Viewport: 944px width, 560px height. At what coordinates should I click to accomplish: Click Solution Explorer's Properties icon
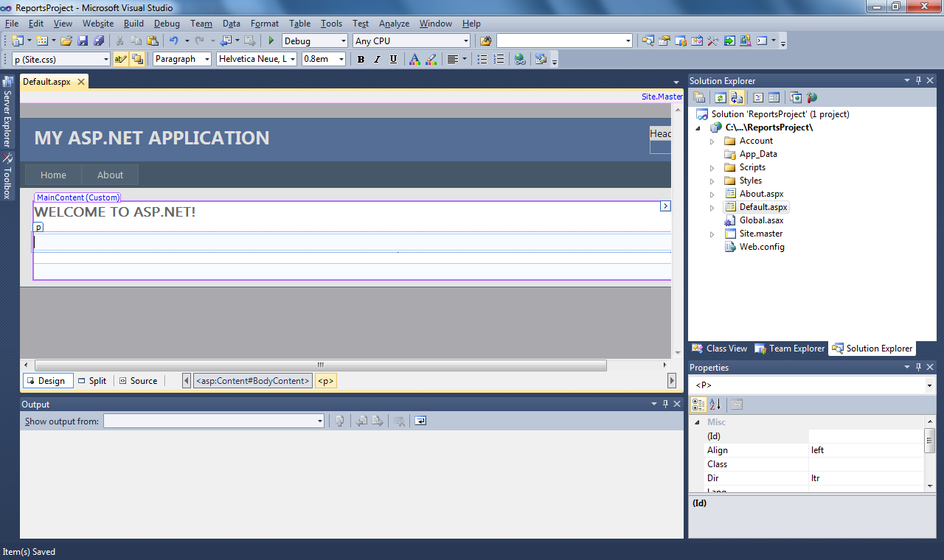699,97
